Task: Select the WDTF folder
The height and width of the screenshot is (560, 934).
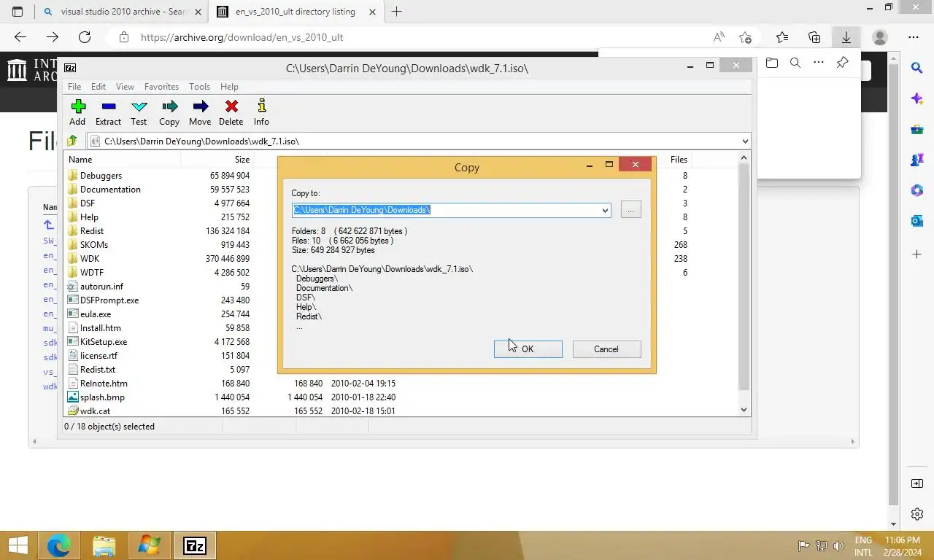Action: pyautogui.click(x=92, y=273)
